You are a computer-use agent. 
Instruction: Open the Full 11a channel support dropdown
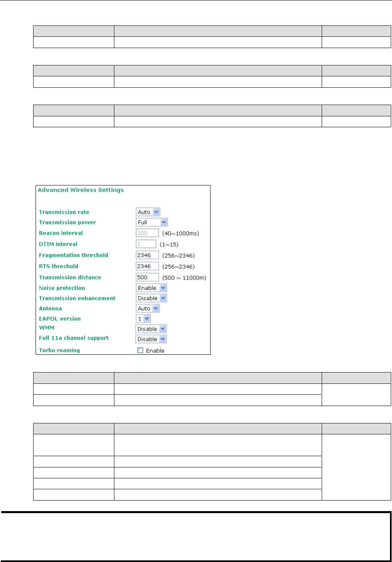click(x=151, y=339)
